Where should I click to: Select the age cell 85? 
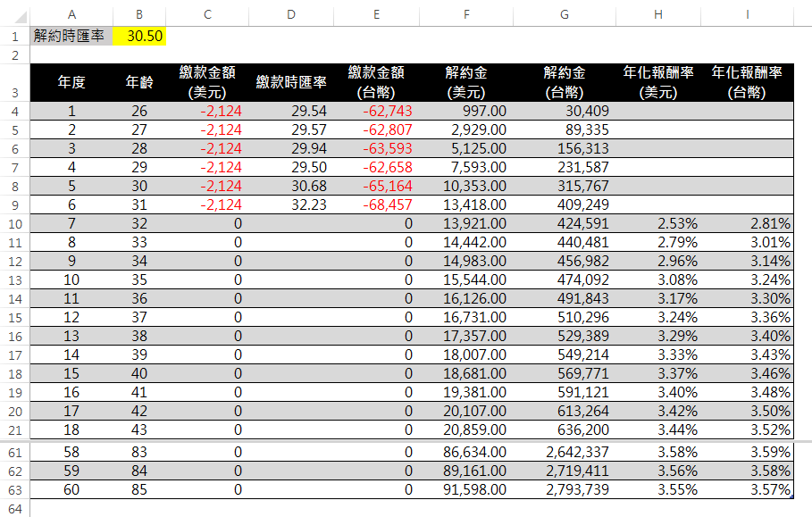(x=139, y=489)
